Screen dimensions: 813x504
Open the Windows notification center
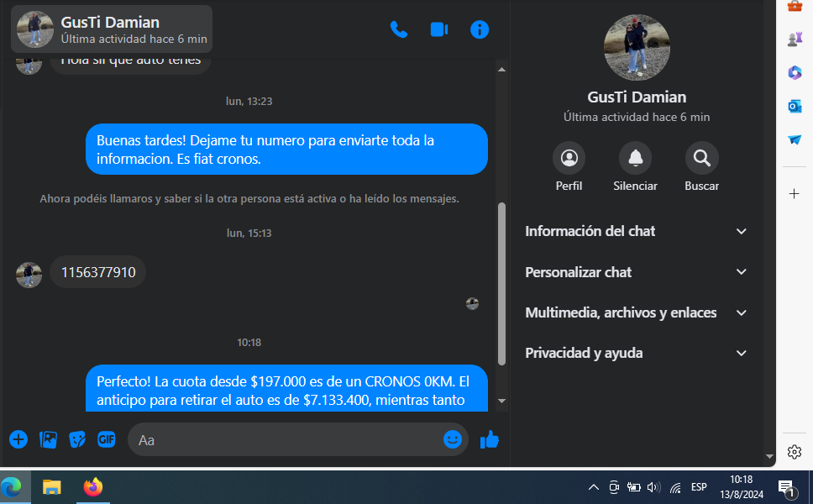[x=787, y=487]
